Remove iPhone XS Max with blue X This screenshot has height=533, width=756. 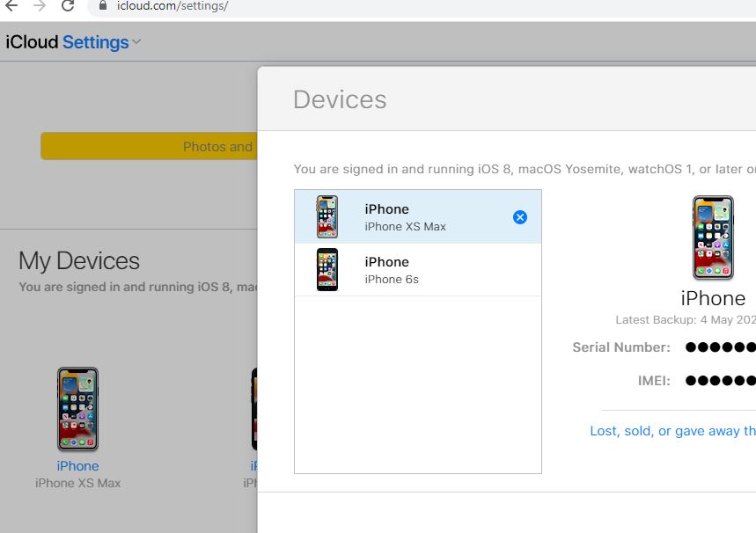[520, 217]
